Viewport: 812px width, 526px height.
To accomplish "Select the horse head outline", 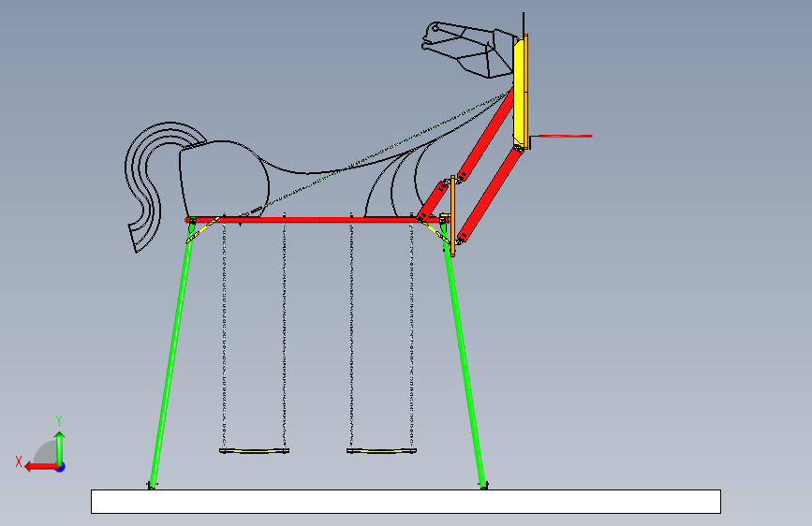I will 468,50.
